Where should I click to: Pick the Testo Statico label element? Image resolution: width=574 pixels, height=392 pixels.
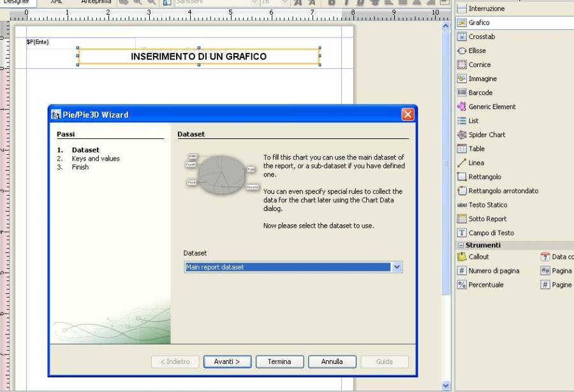(487, 205)
